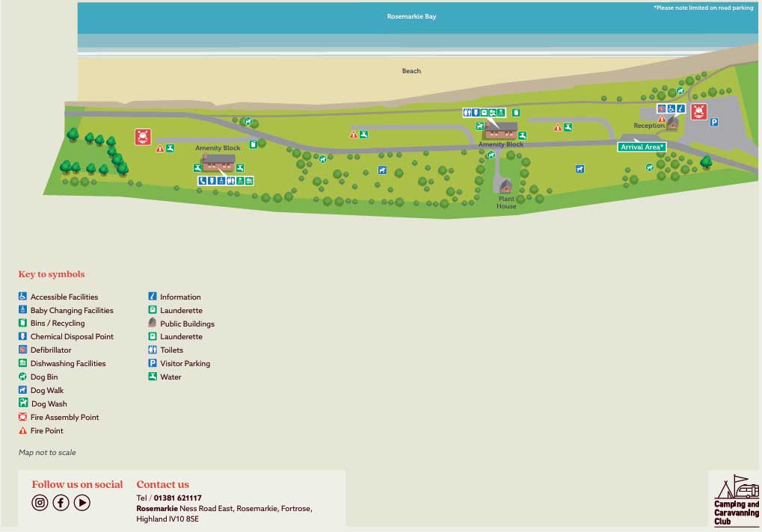The height and width of the screenshot is (532, 762).
Task: Click the Plant House building on the map
Action: tap(506, 185)
